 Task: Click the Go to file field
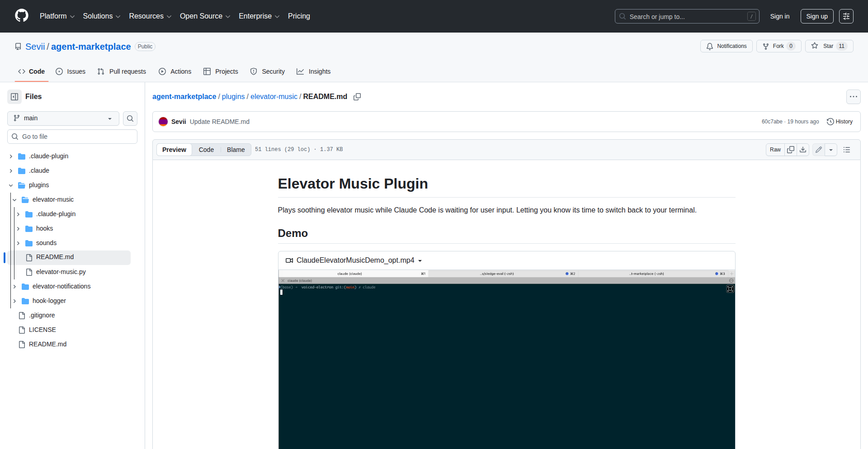click(72, 136)
